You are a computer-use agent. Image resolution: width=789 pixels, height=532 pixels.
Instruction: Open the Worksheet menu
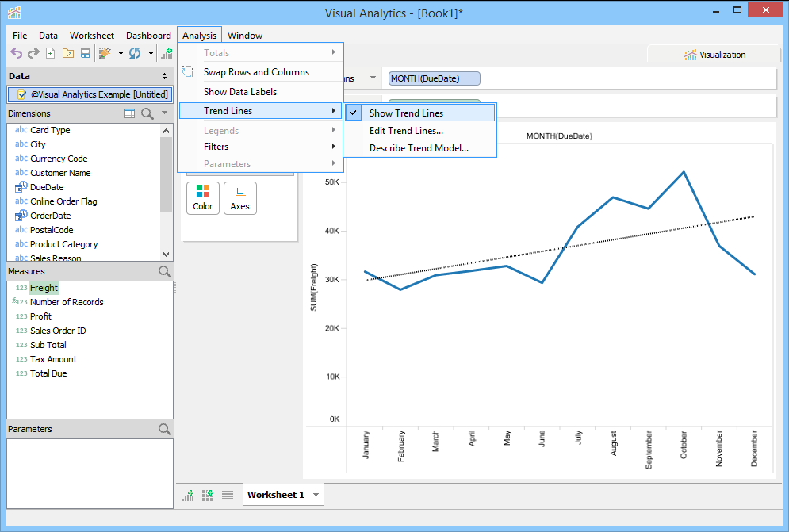tap(91, 35)
